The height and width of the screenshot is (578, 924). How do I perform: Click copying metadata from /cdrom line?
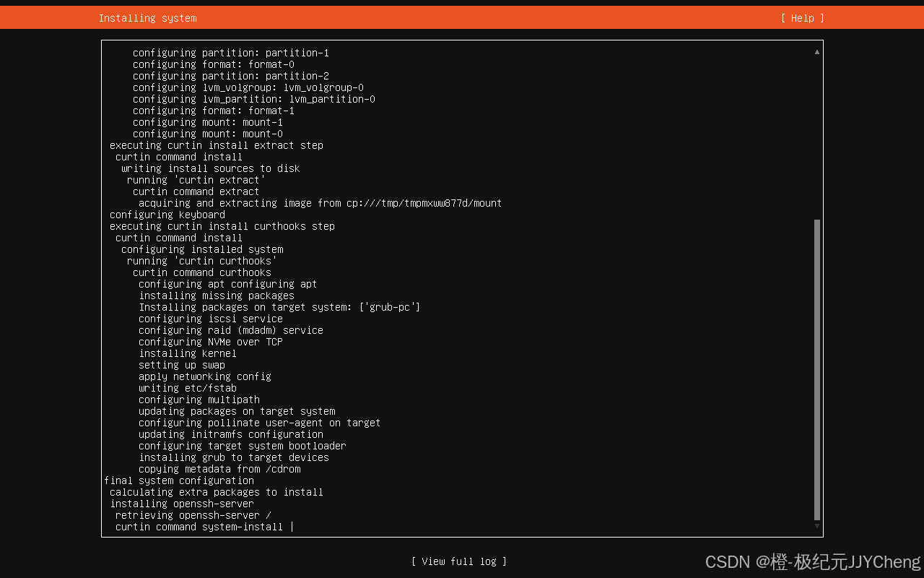click(x=219, y=469)
